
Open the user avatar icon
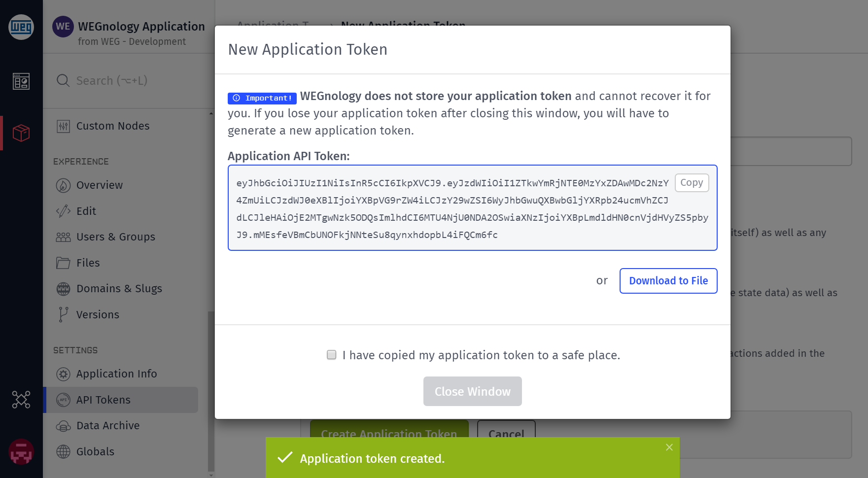tap(21, 451)
